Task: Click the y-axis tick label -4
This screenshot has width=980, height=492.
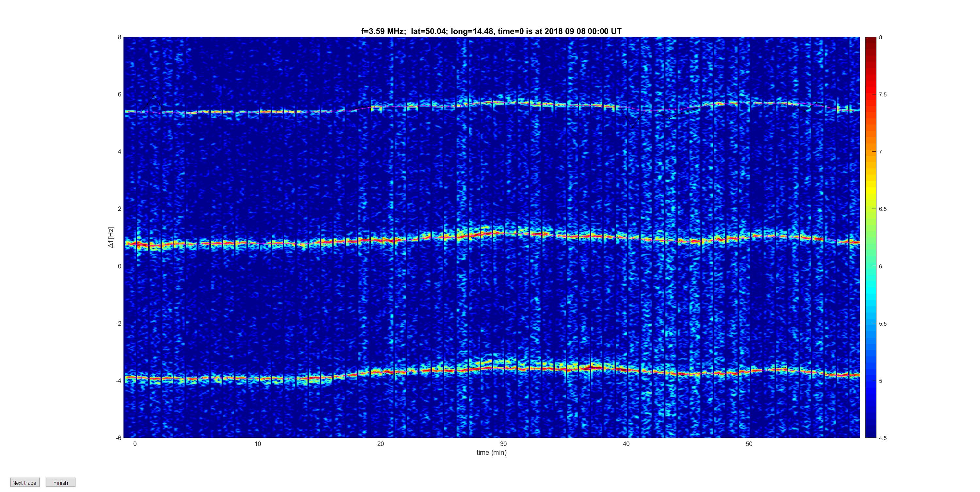Action: tap(118, 381)
